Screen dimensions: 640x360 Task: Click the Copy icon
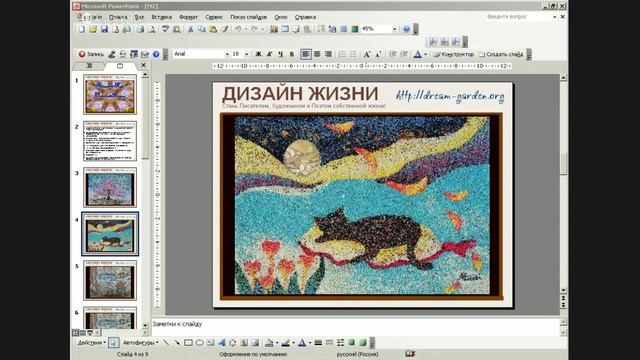(x=202, y=29)
